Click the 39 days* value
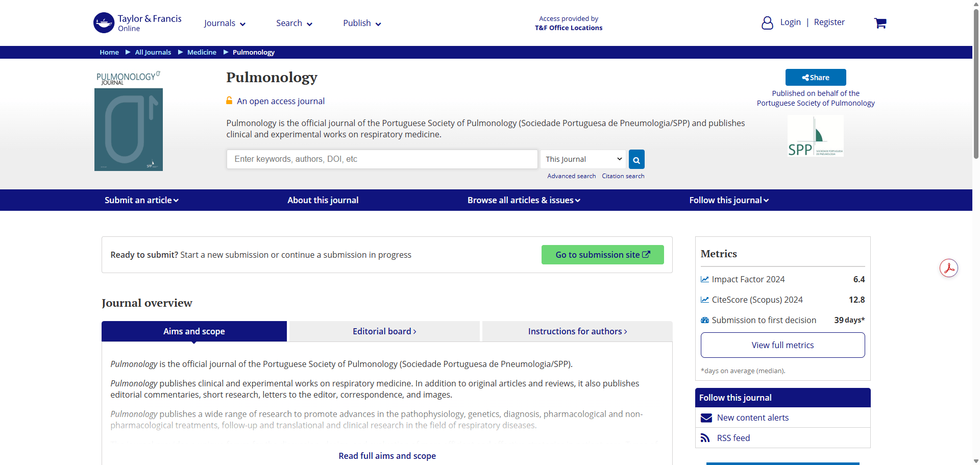Viewport: 980px width, 465px height. (849, 320)
